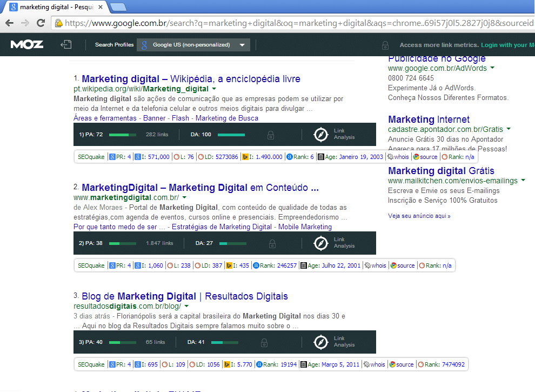Click Age: Janeiro 19, 2003 entry
This screenshot has width=535, height=392.
tap(350, 157)
